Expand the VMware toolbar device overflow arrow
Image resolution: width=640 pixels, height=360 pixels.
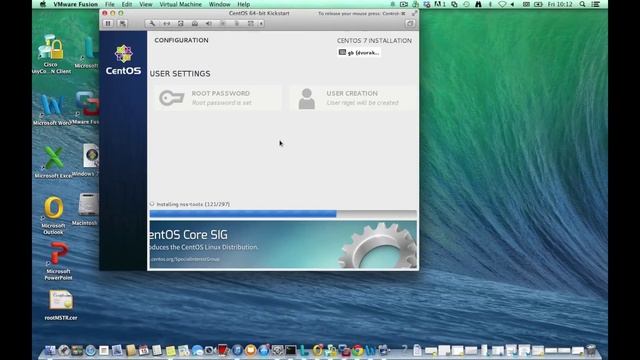pos(261,23)
